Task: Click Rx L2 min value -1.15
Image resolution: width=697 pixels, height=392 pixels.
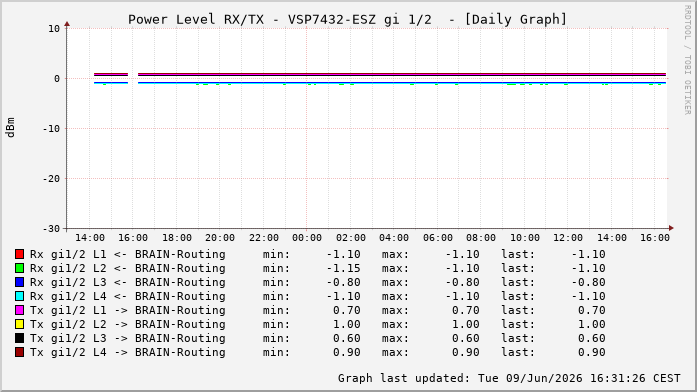Action: [344, 268]
